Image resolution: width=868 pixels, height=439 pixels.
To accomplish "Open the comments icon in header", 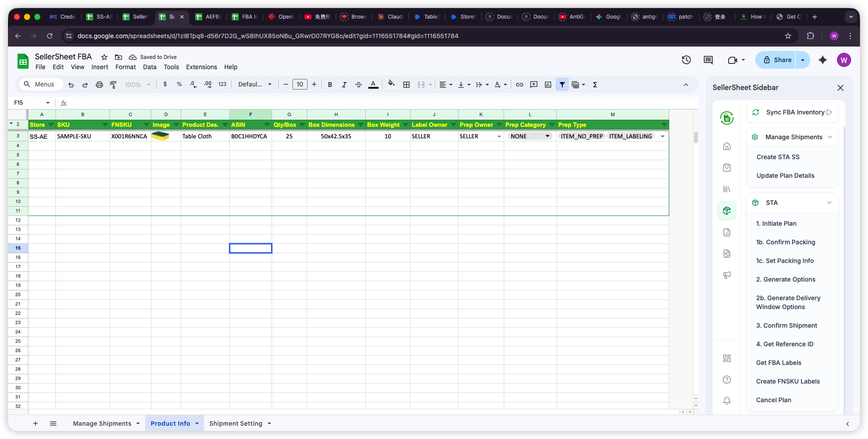I will point(708,60).
